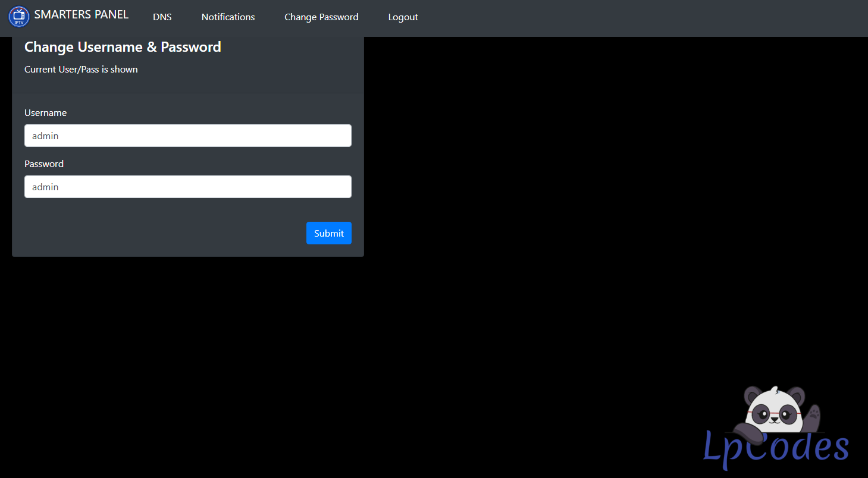Screen dimensions: 868x478
Task: Click the Username field label
Action: point(45,113)
